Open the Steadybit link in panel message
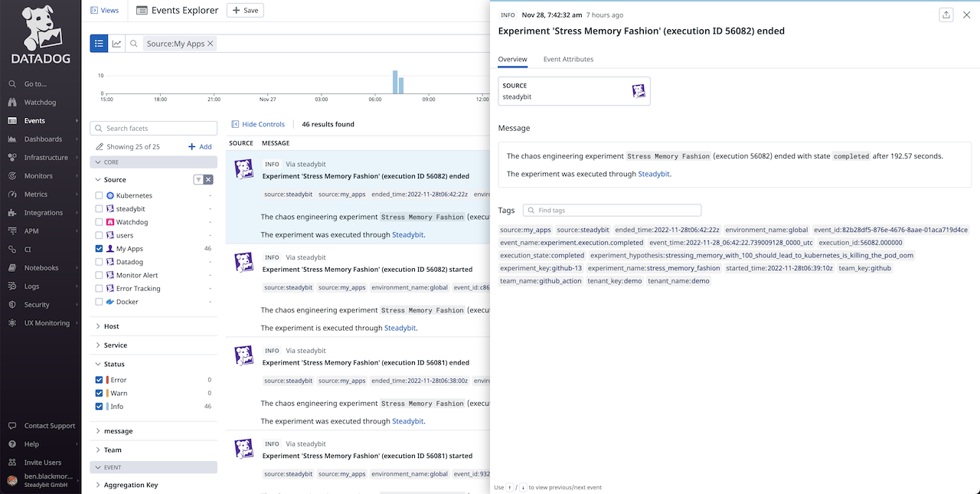980x494 pixels. tap(654, 174)
